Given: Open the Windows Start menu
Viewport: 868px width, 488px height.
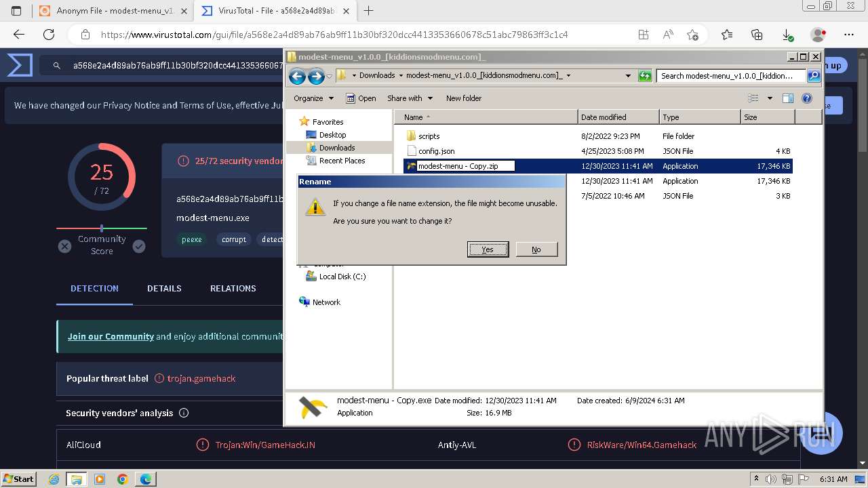Looking at the screenshot, I should coord(18,479).
